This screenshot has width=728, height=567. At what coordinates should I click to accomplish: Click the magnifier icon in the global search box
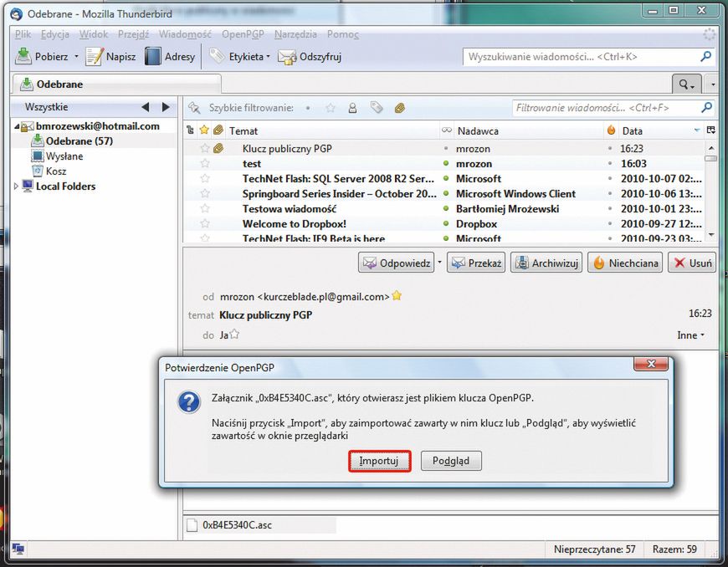click(705, 57)
